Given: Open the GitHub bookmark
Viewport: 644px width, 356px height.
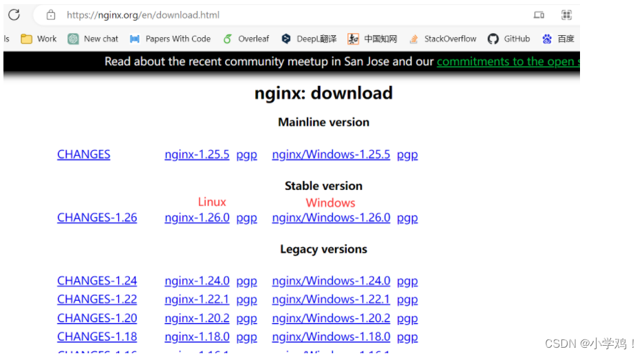Looking at the screenshot, I should tap(517, 39).
